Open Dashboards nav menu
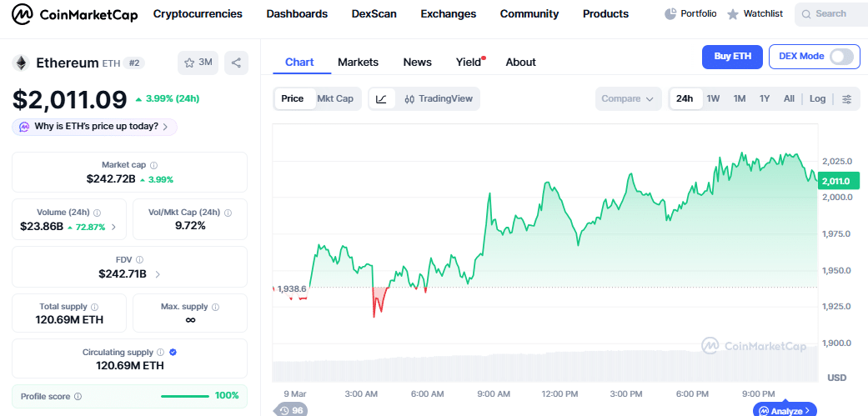Screen dimensions: 868x416 point(297,14)
